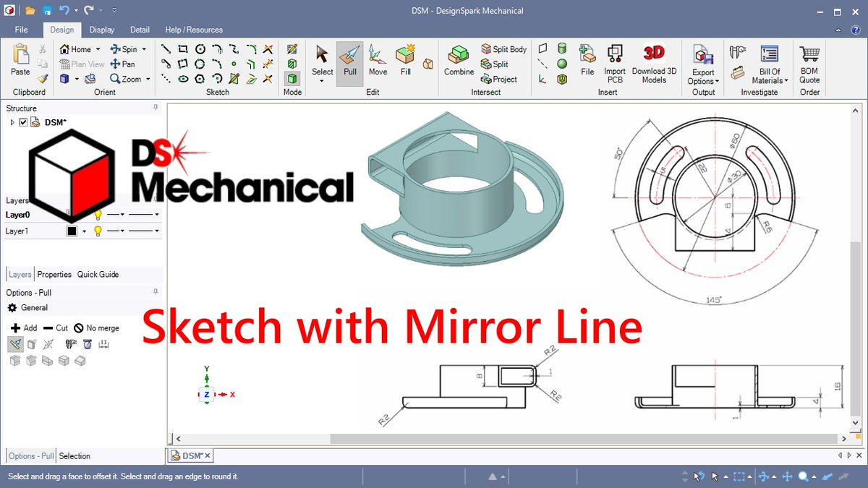Image resolution: width=868 pixels, height=488 pixels.
Task: Activate the Move tool
Action: point(378,61)
